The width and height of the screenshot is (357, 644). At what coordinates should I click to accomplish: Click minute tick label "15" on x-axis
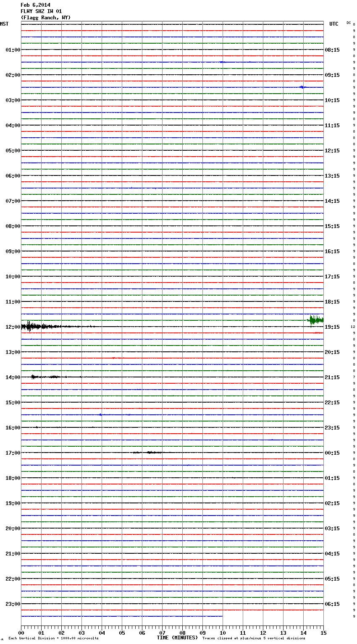tap(323, 633)
